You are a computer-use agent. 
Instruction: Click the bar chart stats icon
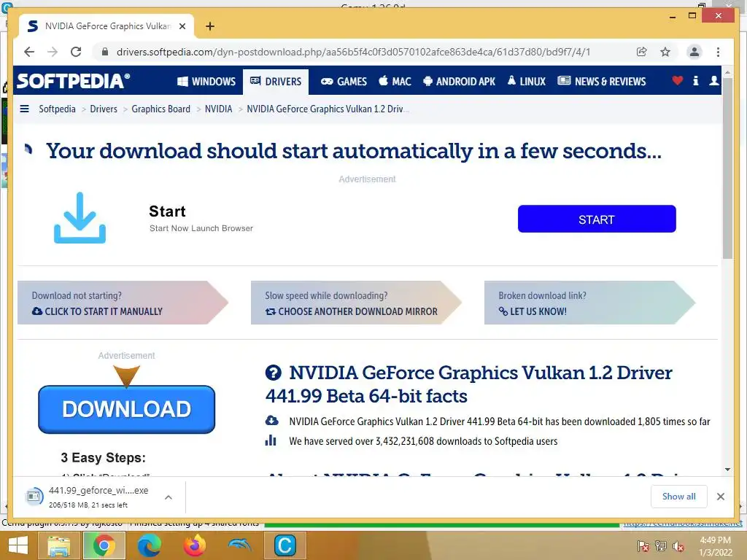coord(271,440)
